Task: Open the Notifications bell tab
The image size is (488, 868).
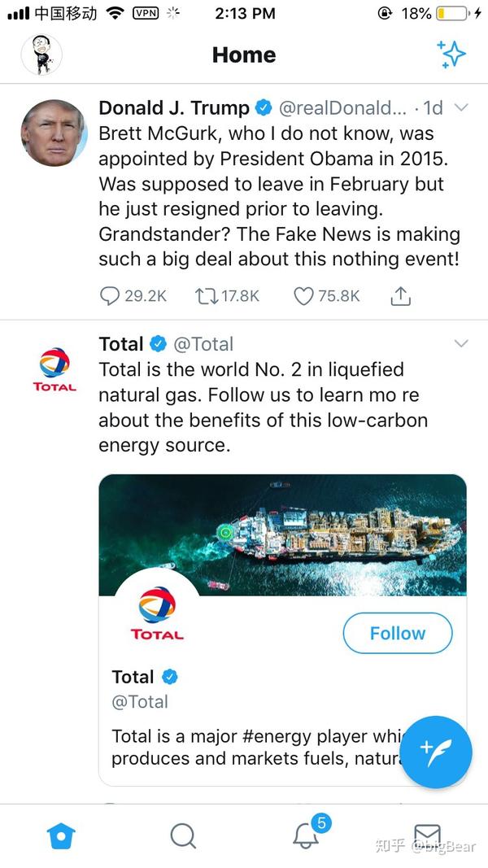Action: coord(307,835)
